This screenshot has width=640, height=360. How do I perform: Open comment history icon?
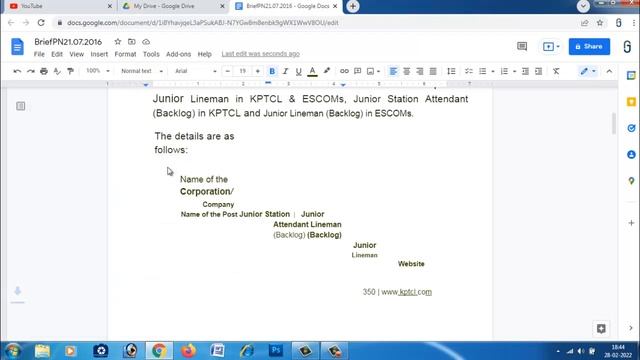(522, 46)
